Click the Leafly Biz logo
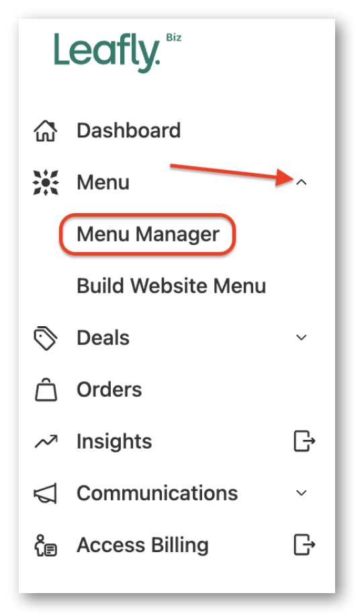This screenshot has width=364, height=616. pos(118,52)
